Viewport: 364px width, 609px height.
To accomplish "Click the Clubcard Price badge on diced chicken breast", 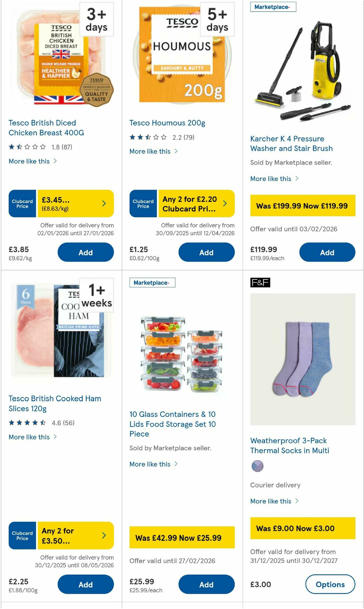I will pyautogui.click(x=22, y=203).
